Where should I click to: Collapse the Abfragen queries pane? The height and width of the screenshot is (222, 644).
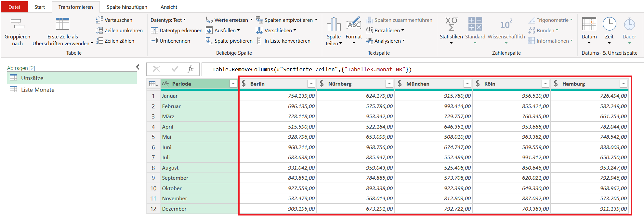point(138,67)
